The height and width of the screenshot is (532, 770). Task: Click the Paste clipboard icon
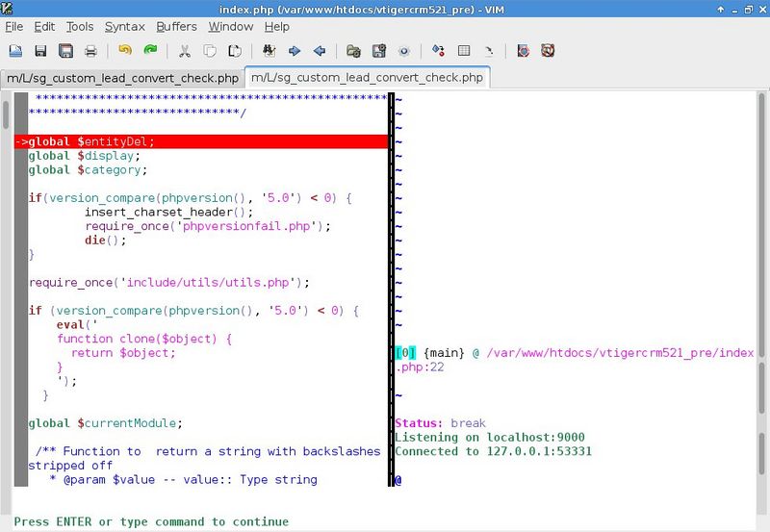(x=234, y=51)
